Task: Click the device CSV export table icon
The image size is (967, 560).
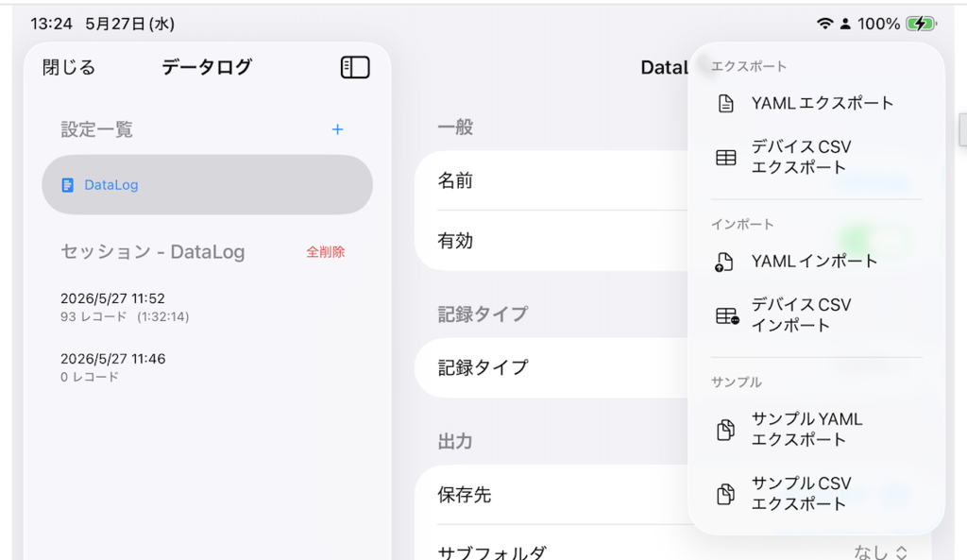Action: [726, 158]
